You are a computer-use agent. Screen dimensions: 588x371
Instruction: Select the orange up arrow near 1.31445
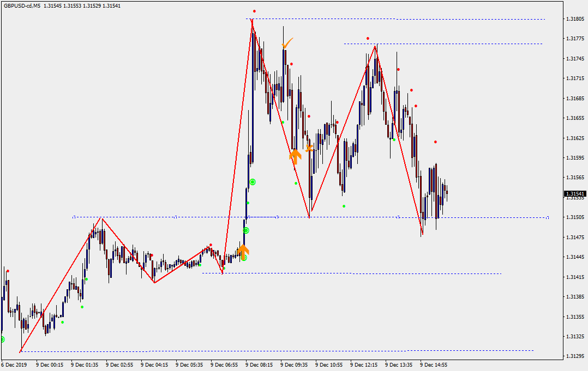pos(243,251)
